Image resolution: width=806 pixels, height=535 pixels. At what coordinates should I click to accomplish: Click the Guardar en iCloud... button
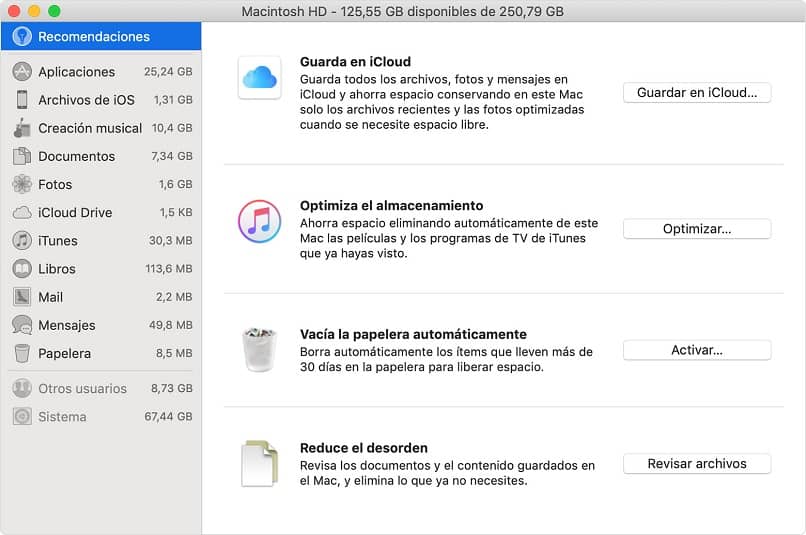pos(697,93)
